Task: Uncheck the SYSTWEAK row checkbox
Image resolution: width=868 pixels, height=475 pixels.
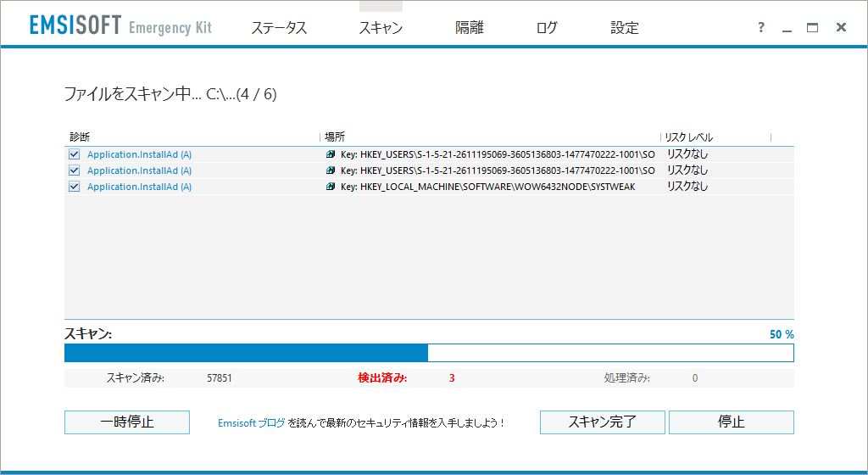Action: pyautogui.click(x=75, y=187)
